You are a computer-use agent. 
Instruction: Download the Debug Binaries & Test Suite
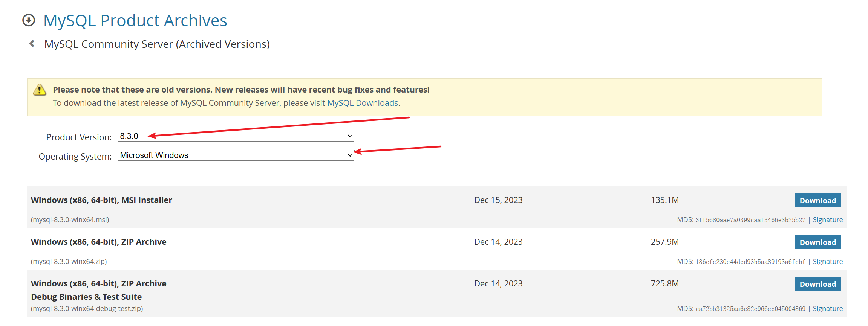click(x=817, y=284)
